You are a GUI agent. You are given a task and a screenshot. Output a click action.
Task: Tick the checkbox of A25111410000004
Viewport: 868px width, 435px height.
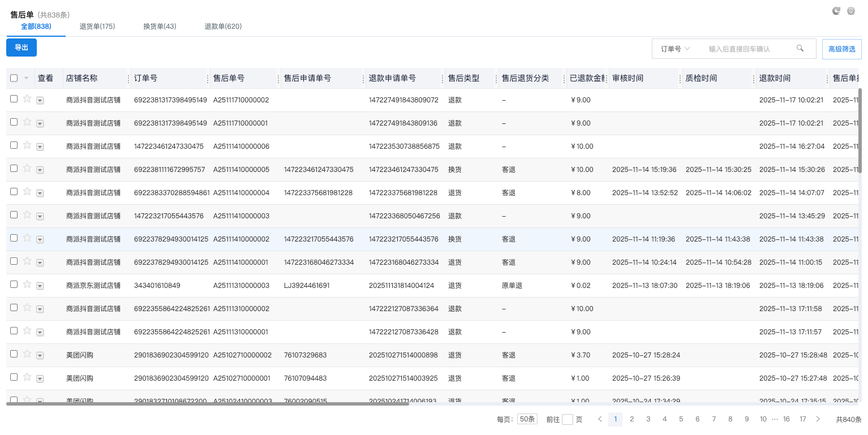[14, 191]
